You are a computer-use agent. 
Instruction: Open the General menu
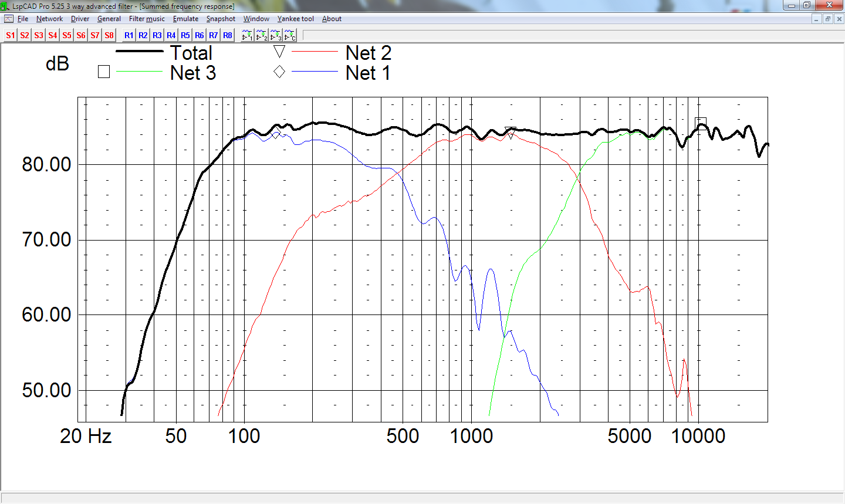pos(109,19)
